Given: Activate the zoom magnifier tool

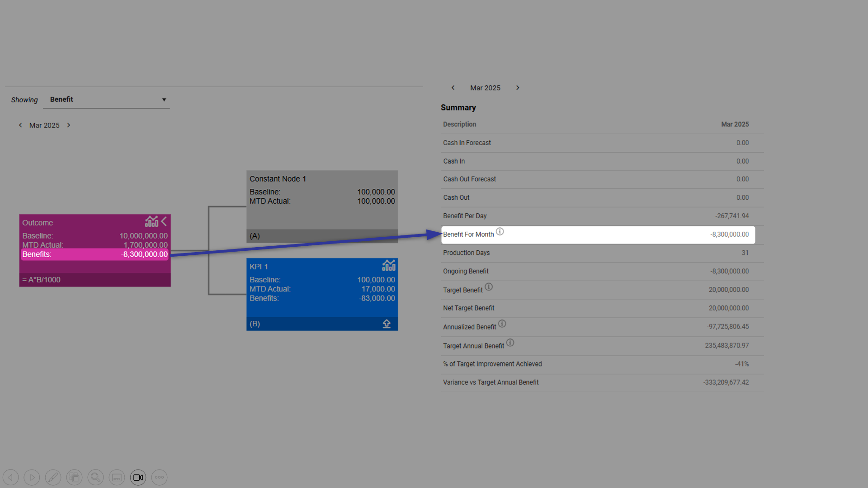Looking at the screenshot, I should point(96,477).
